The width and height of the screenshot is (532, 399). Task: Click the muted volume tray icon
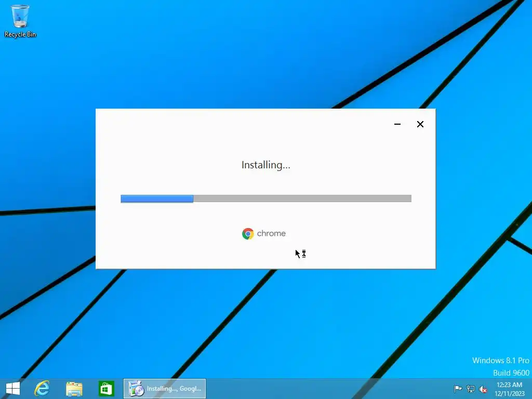483,389
